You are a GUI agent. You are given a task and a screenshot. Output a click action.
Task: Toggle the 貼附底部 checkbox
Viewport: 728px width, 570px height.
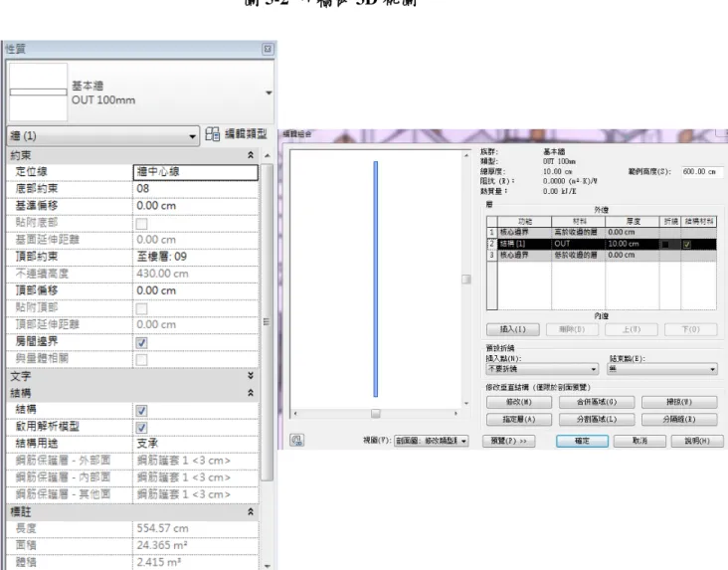(x=141, y=224)
